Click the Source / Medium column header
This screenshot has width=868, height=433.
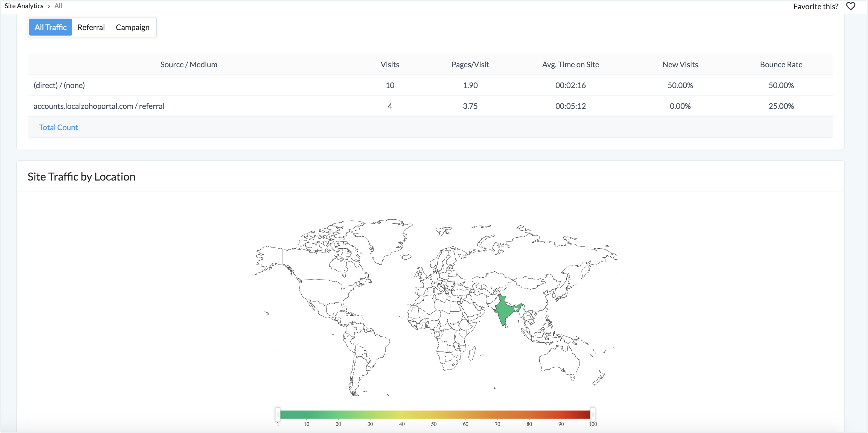(x=189, y=64)
